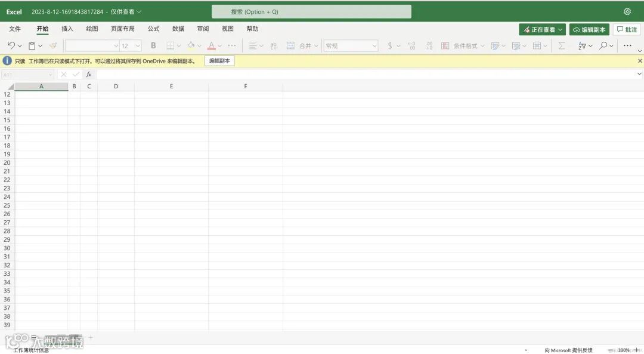The height and width of the screenshot is (354, 644).
Task: Click the Insert cells table icon
Action: point(537,45)
